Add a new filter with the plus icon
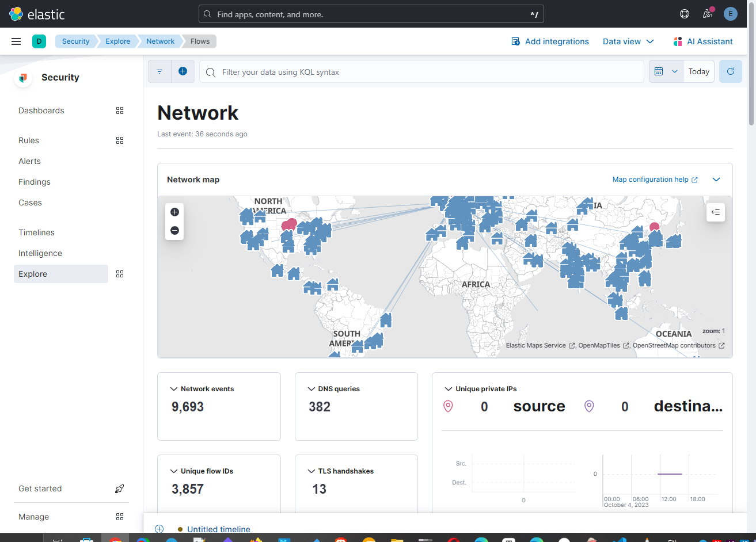 (x=183, y=71)
